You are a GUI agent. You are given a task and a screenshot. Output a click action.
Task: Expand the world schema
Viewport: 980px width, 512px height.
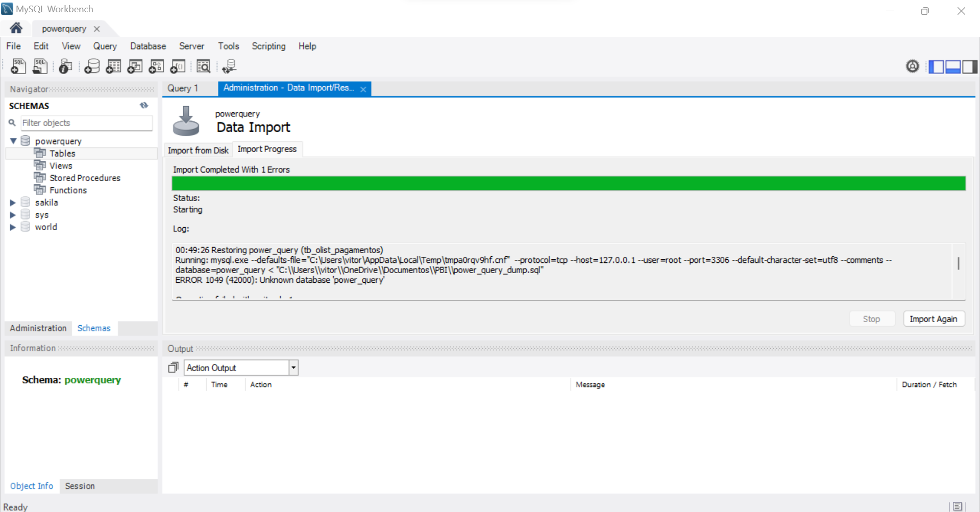(13, 227)
